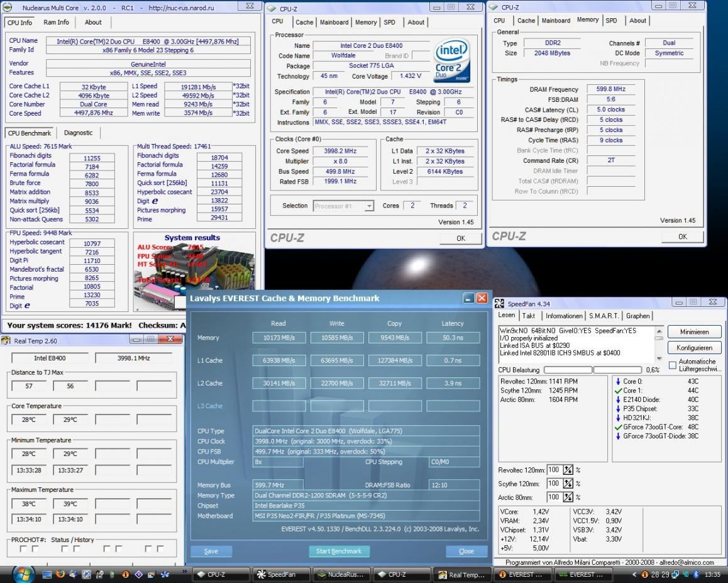Open About tab in Nudearus
This screenshot has height=583, width=728.
click(93, 22)
